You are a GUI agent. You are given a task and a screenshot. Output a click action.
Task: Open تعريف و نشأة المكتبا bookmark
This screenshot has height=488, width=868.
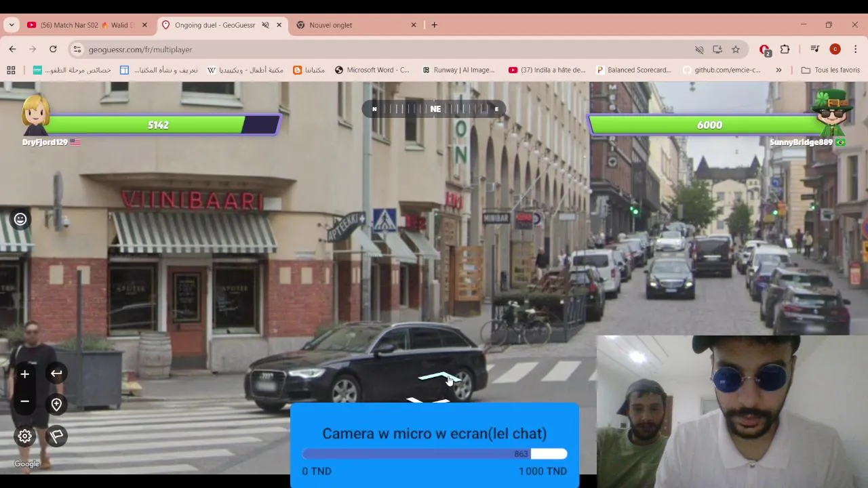[159, 70]
